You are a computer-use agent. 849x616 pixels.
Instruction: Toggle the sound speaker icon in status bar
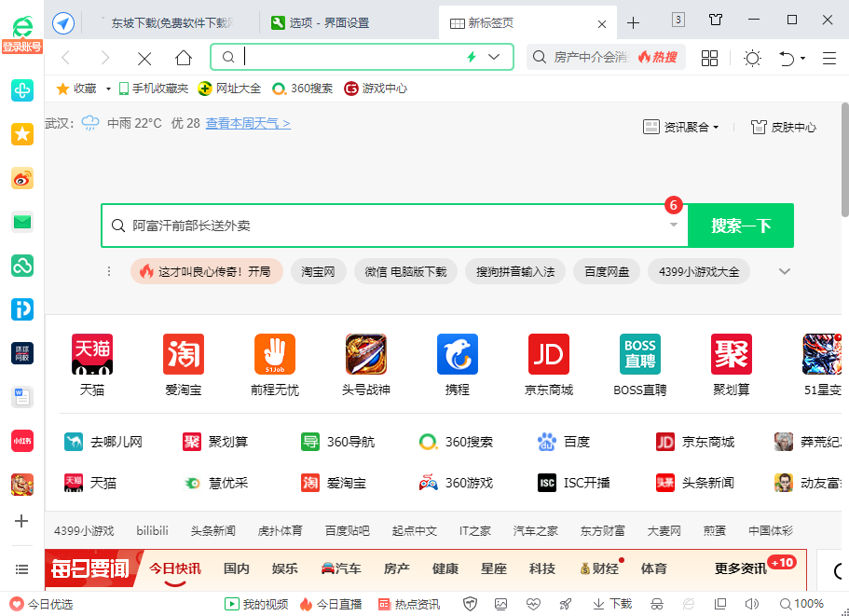point(751,604)
